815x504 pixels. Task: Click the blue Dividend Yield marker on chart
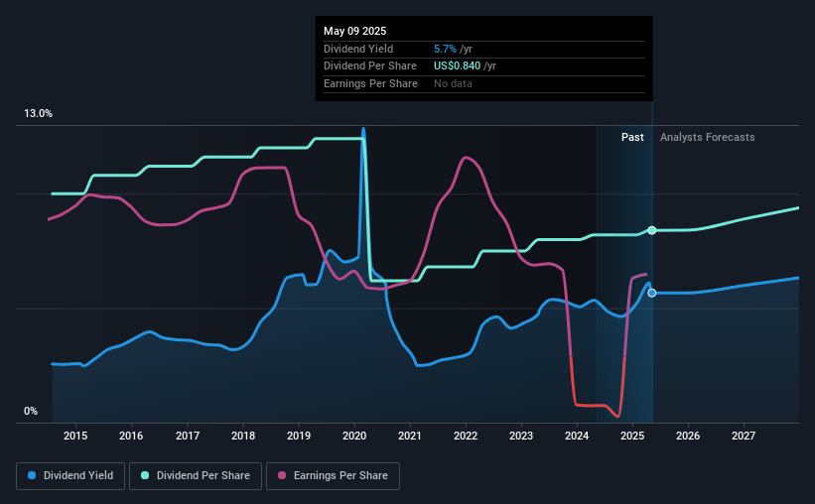[652, 293]
